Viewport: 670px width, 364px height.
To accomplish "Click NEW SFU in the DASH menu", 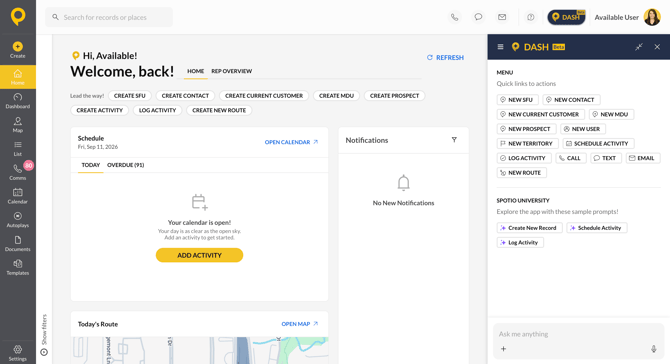I will click(x=517, y=100).
